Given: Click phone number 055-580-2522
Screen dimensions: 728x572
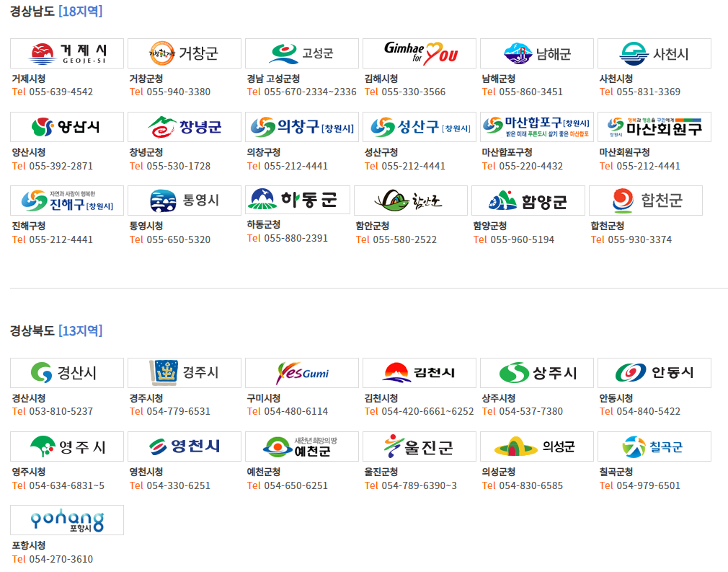Looking at the screenshot, I should 405,239.
